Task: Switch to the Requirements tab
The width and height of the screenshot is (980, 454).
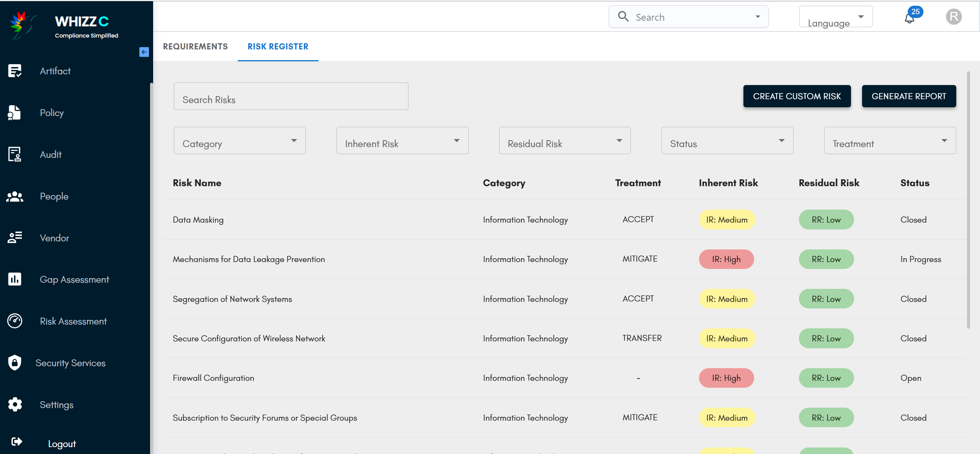Action: [195, 46]
